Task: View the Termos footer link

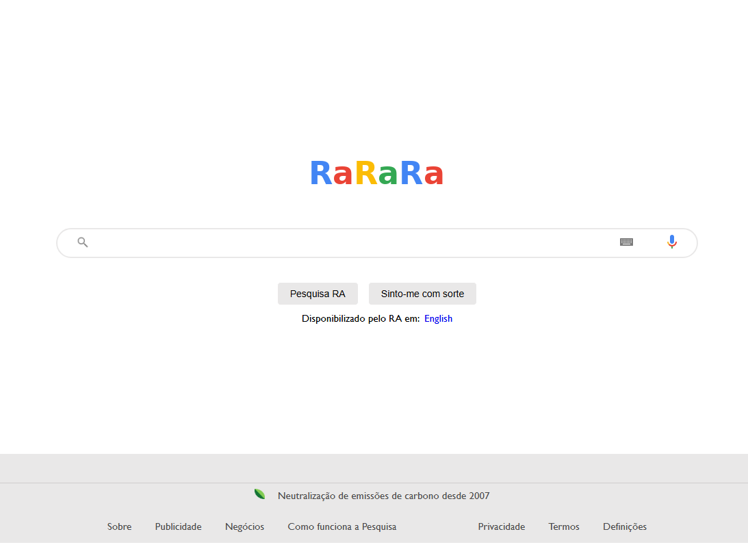Action: coord(564,526)
